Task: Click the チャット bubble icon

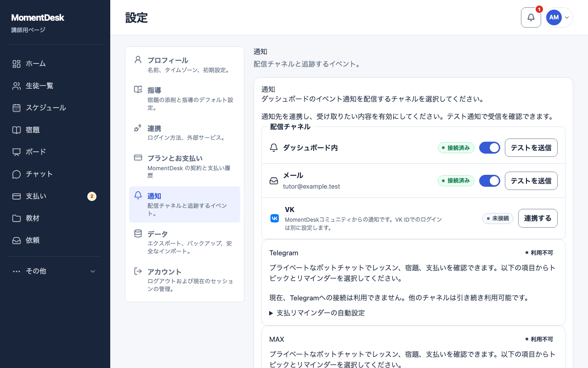Action: click(17, 174)
